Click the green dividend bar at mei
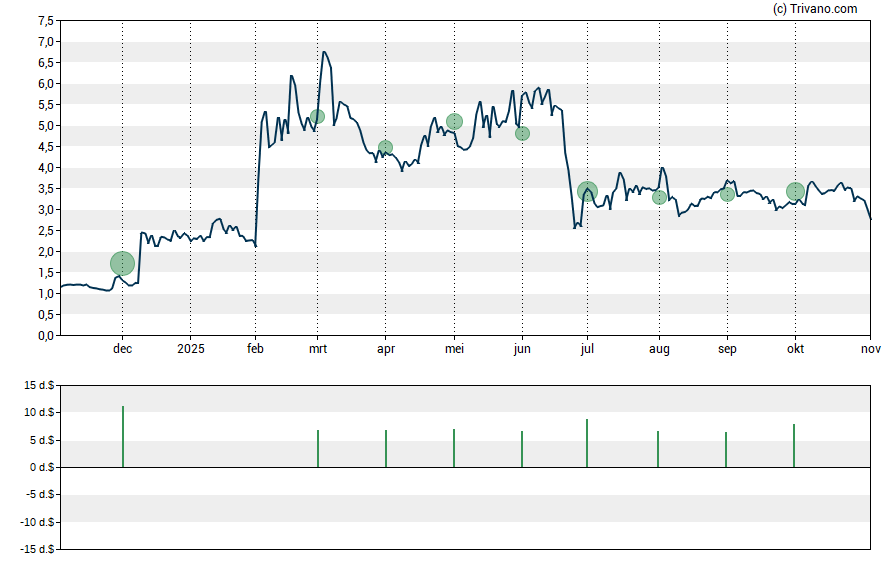 (454, 448)
